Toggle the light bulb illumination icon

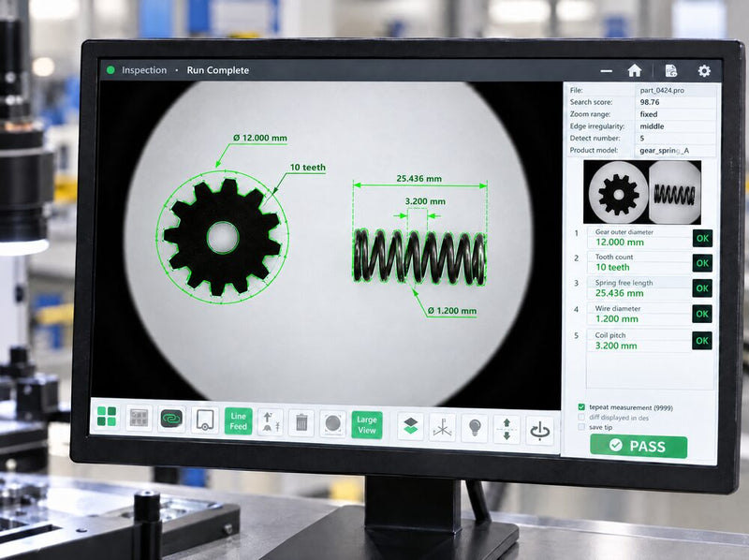pos(475,428)
